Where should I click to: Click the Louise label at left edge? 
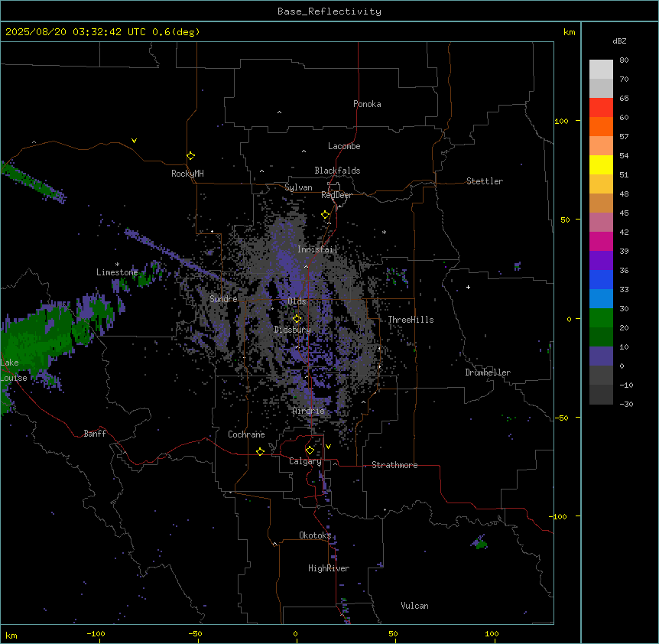click(14, 378)
